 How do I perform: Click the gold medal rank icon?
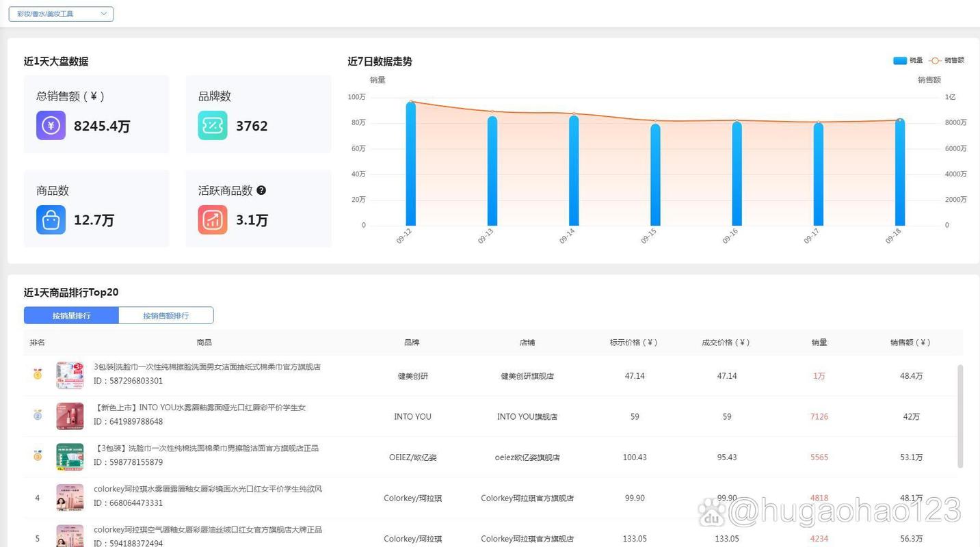38,374
